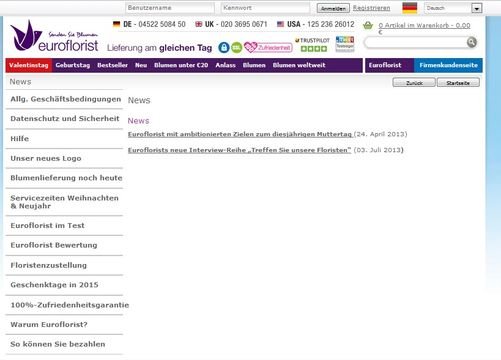Switch to the Firmenkundenseite tab
The width and height of the screenshot is (501, 360).
[448, 65]
